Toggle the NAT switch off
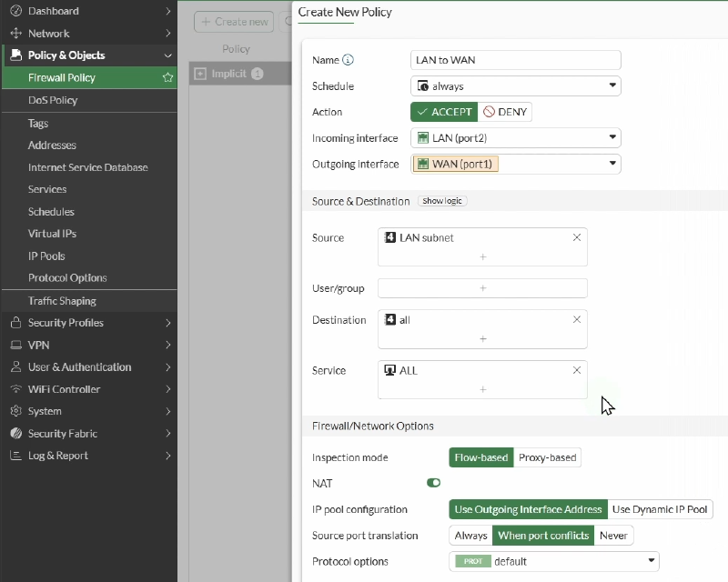This screenshot has height=582, width=728. point(434,483)
